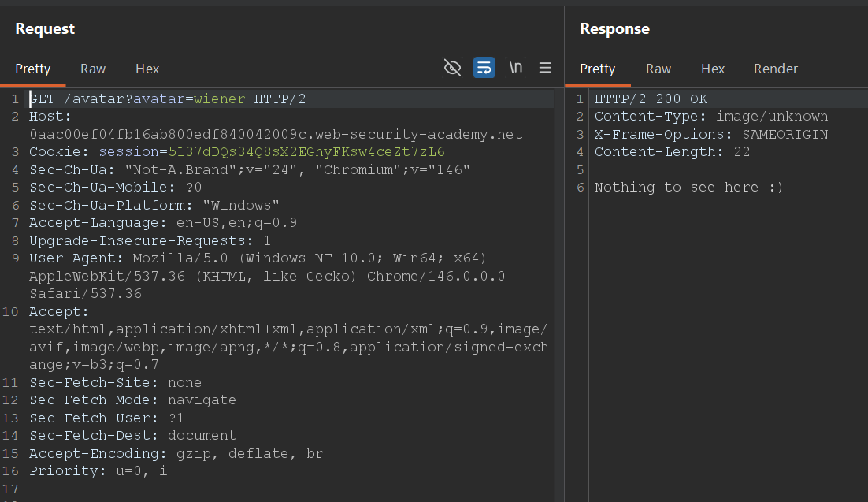Click the Sec-Fetch-Site: none line

pos(115,382)
